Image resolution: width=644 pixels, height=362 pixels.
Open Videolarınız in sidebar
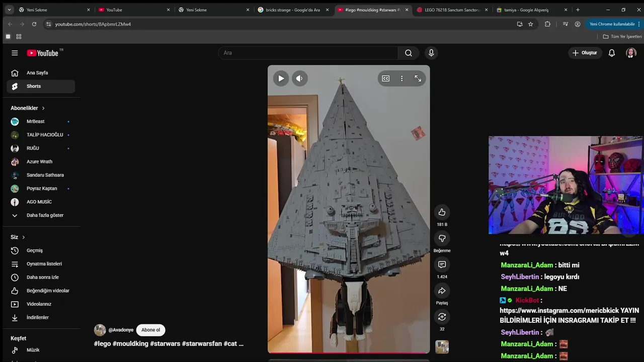tap(41, 304)
